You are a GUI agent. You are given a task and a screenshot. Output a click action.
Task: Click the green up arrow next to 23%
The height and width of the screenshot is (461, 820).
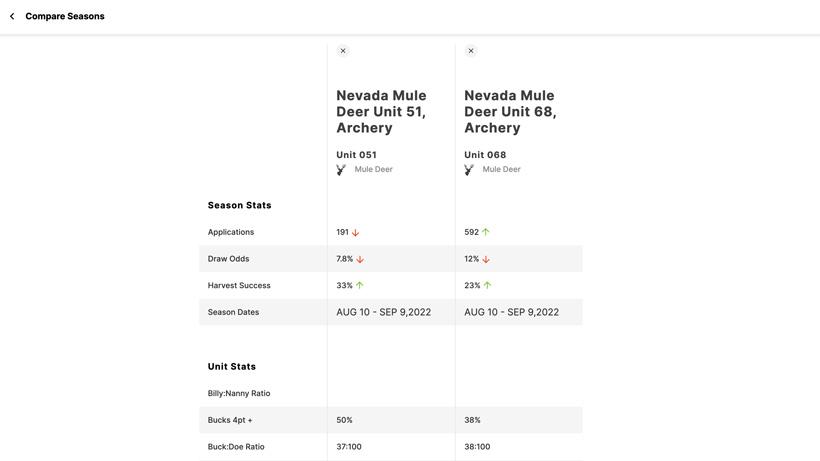click(x=488, y=286)
